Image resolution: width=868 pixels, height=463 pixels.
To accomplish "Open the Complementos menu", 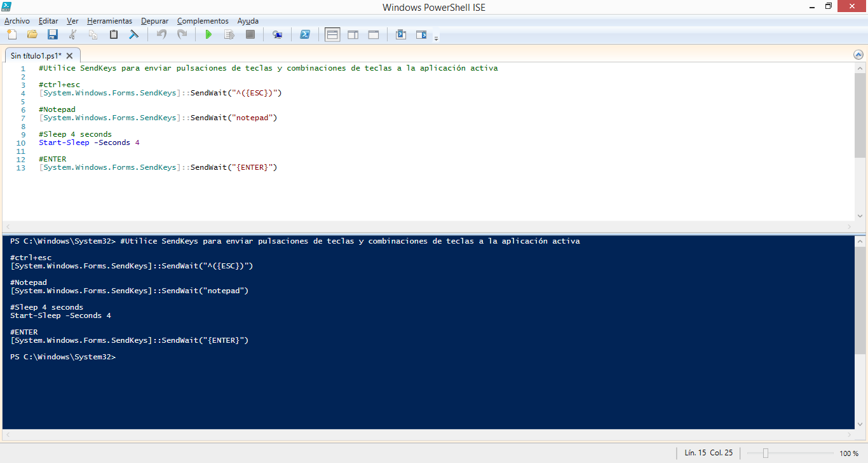I will (x=203, y=21).
